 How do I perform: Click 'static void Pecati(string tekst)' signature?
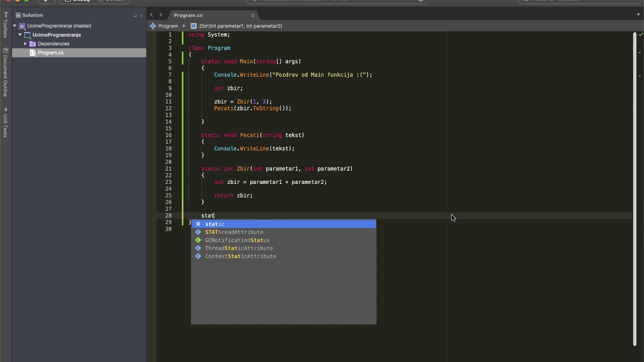(253, 135)
